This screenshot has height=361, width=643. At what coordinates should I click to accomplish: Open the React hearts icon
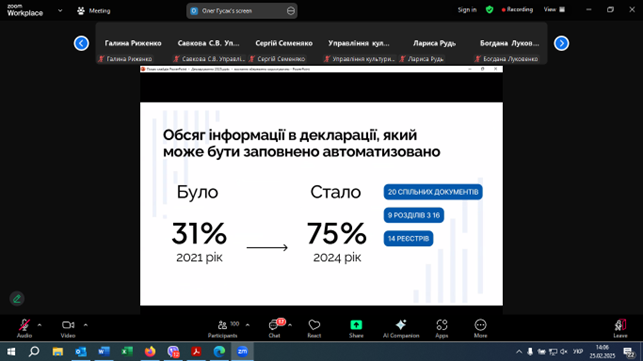(x=314, y=325)
